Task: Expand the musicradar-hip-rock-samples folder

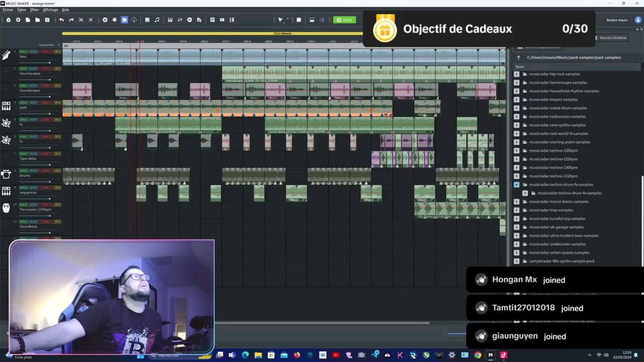Action: tap(517, 74)
